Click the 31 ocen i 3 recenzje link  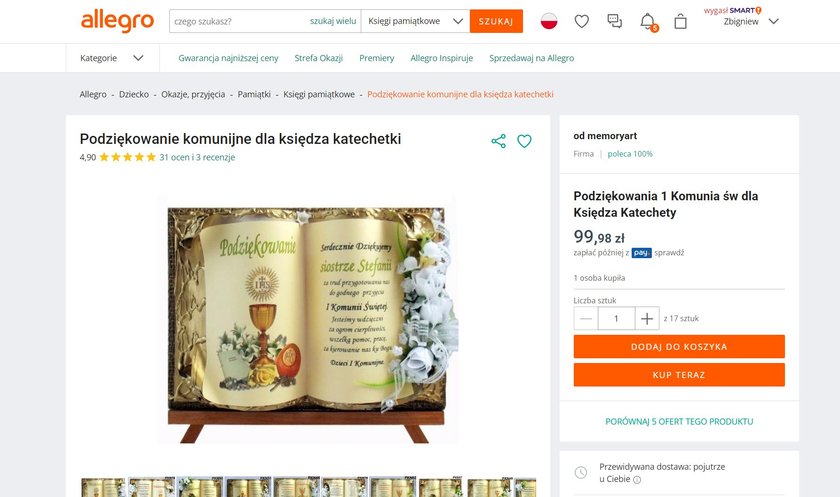pyautogui.click(x=197, y=157)
